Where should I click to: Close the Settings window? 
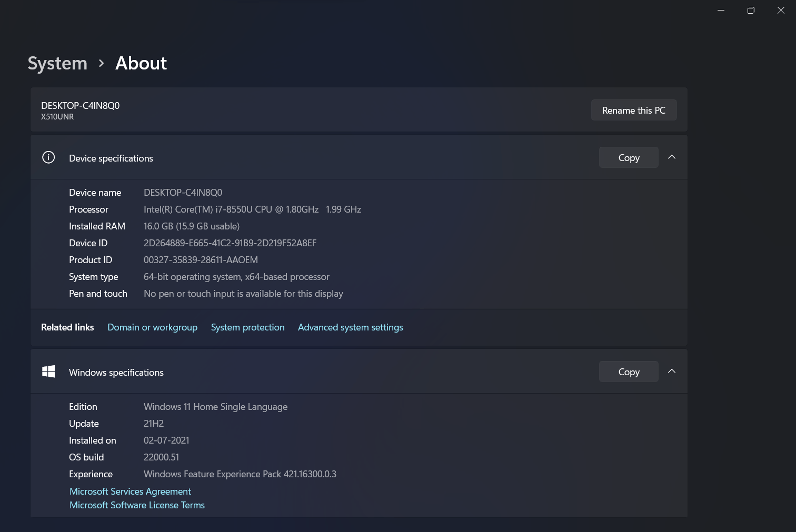point(781,11)
